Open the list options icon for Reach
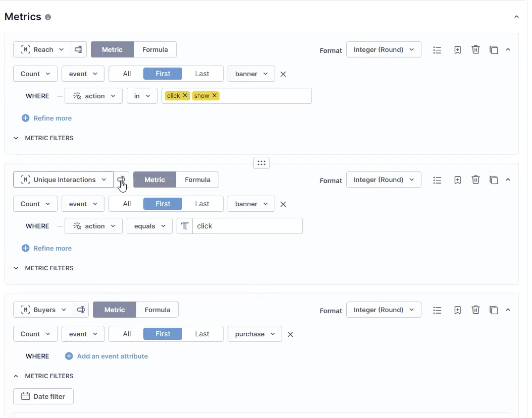Image resolution: width=532 pixels, height=418 pixels. click(437, 50)
